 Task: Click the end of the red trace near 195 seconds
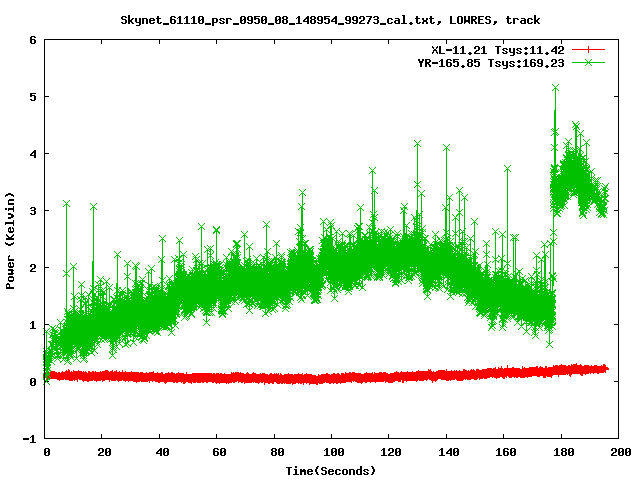tap(604, 369)
